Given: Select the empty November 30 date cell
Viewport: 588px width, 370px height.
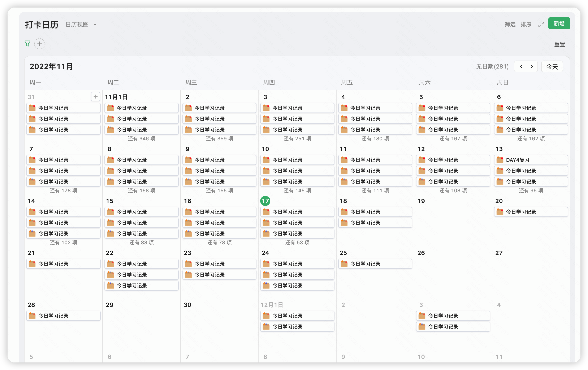Looking at the screenshot, I should tap(220, 324).
